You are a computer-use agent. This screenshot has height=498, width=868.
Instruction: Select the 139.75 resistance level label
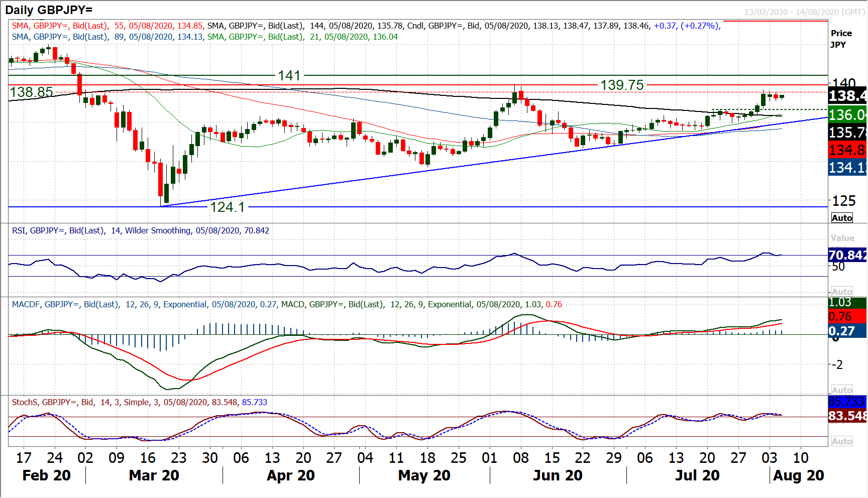622,85
